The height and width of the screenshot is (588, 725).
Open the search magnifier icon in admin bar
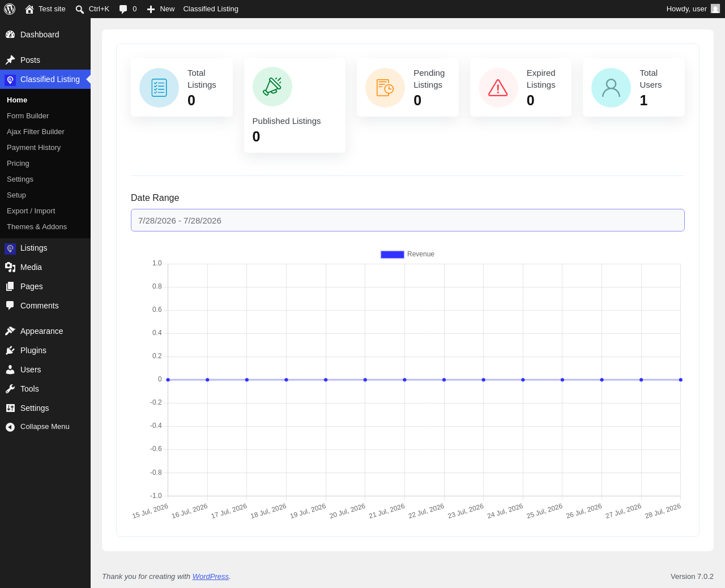(80, 10)
